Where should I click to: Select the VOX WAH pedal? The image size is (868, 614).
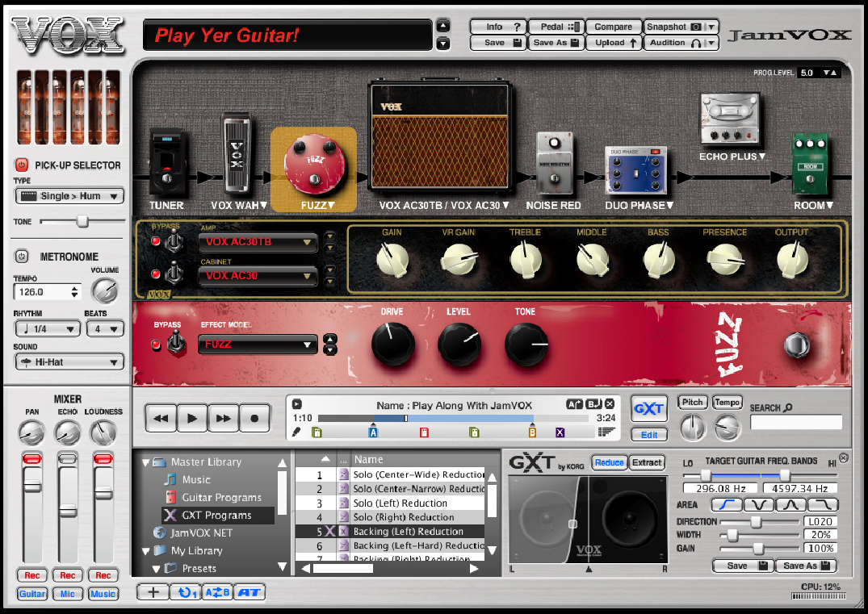237,154
